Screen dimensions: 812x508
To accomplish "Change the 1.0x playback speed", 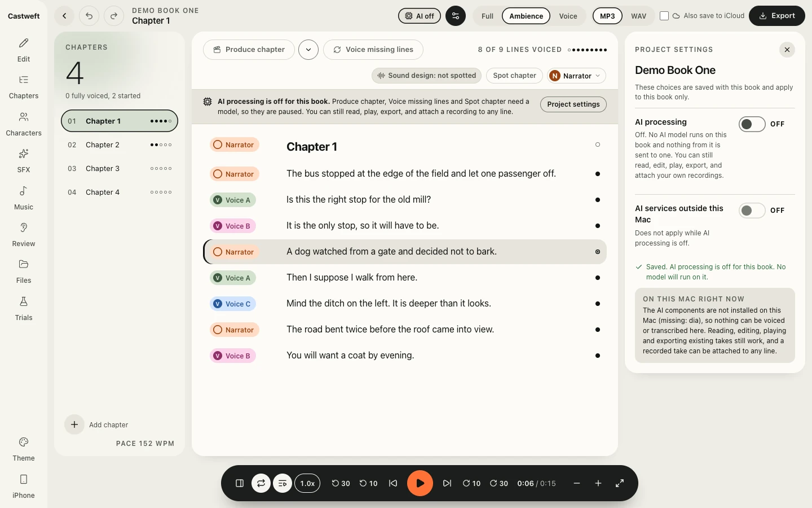I will click(x=307, y=483).
